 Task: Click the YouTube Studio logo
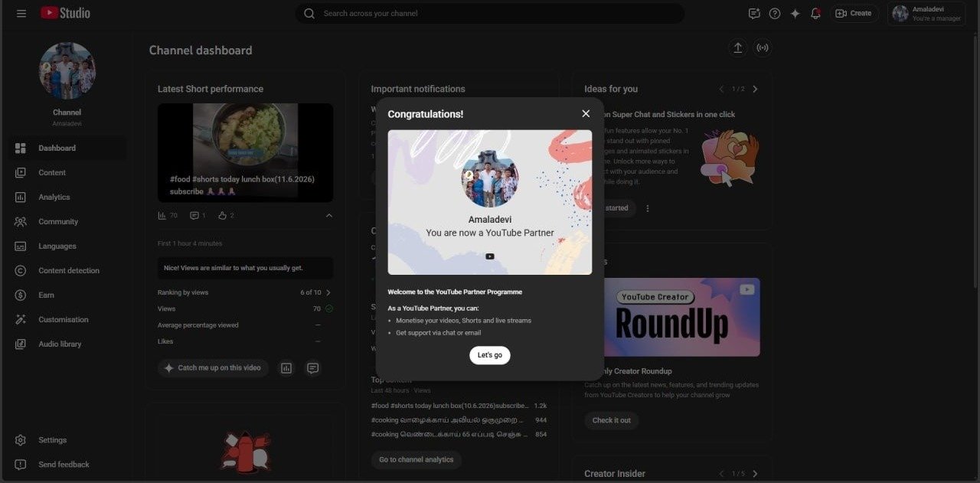pos(65,13)
